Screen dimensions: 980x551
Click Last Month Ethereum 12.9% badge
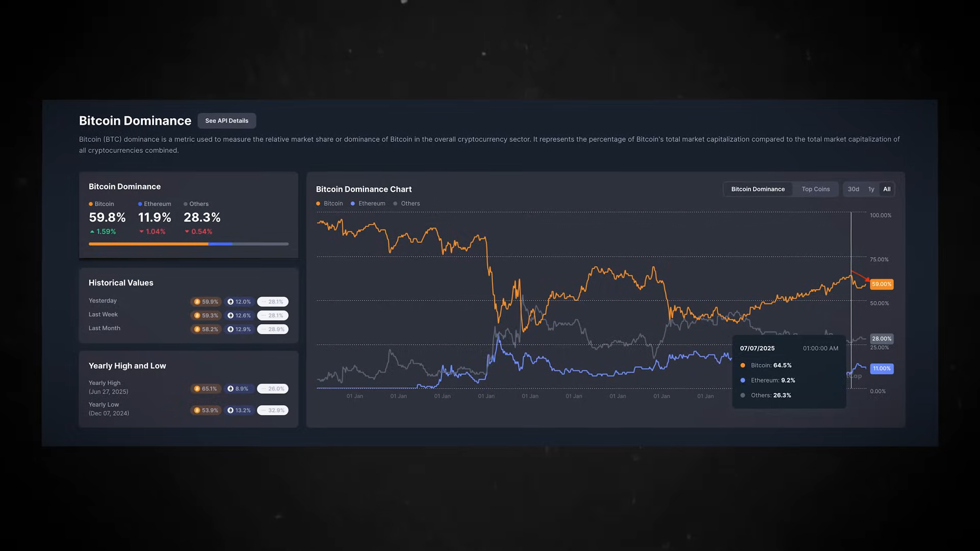coord(239,330)
